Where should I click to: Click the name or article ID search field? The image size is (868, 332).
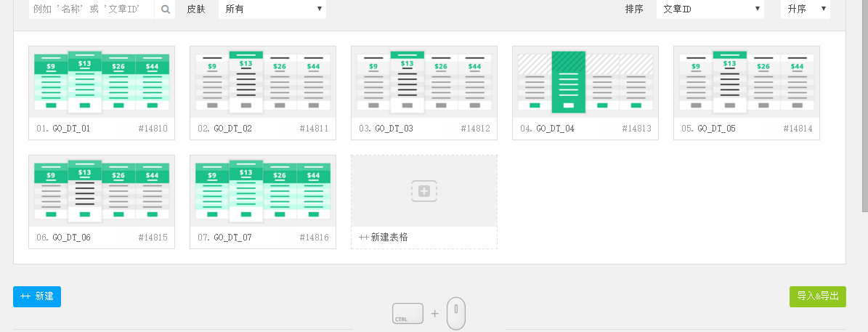[92, 9]
